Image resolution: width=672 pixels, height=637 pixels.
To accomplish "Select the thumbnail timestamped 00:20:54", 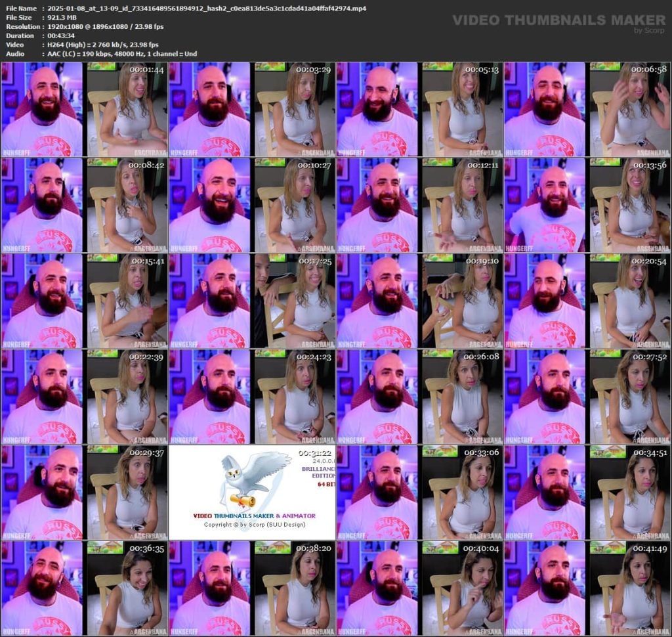I will point(587,301).
